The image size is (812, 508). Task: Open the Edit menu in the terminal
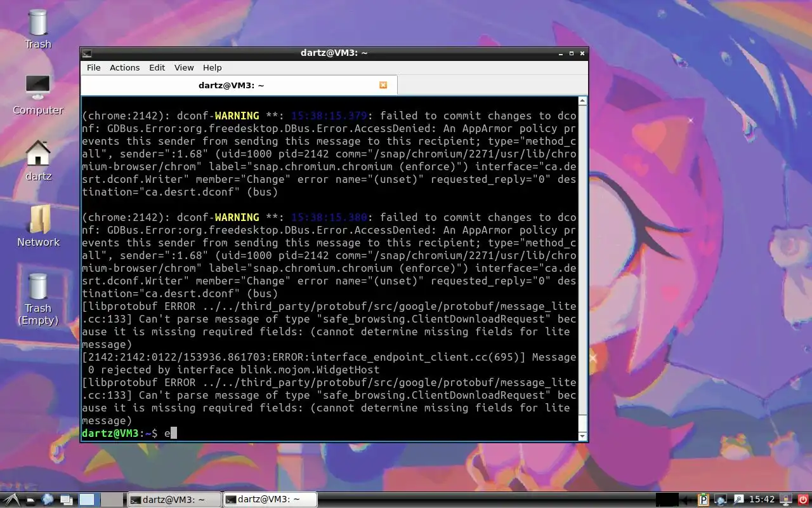click(x=157, y=67)
